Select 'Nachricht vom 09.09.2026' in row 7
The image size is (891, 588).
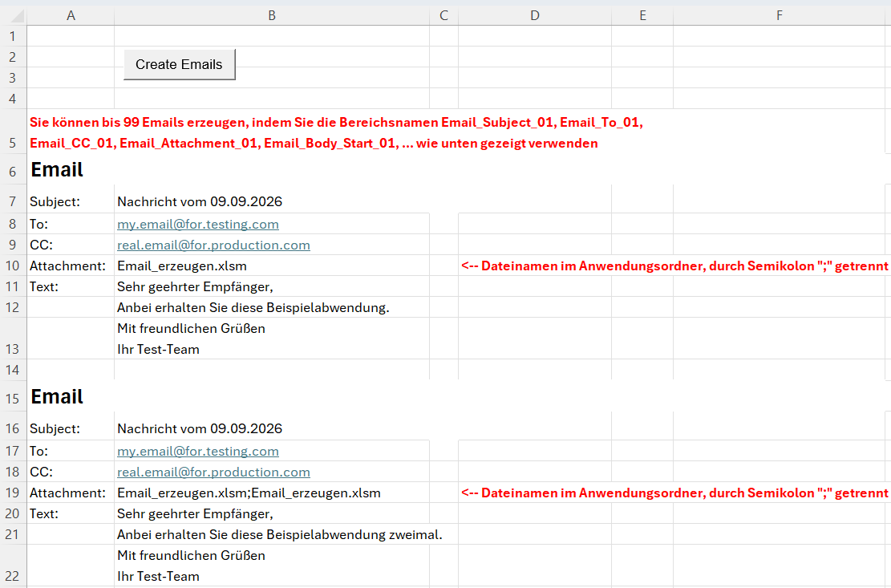[200, 201]
